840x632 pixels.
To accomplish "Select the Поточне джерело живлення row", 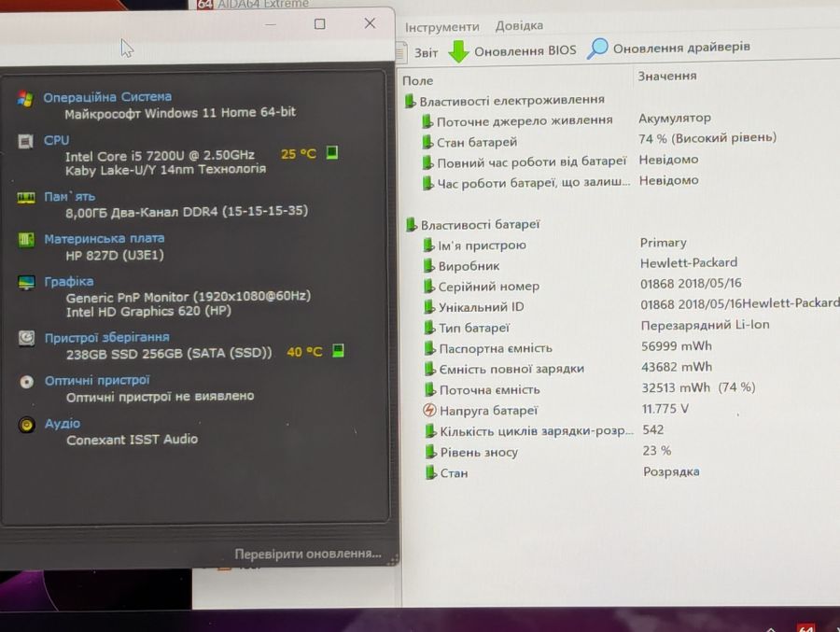I will pyautogui.click(x=525, y=120).
